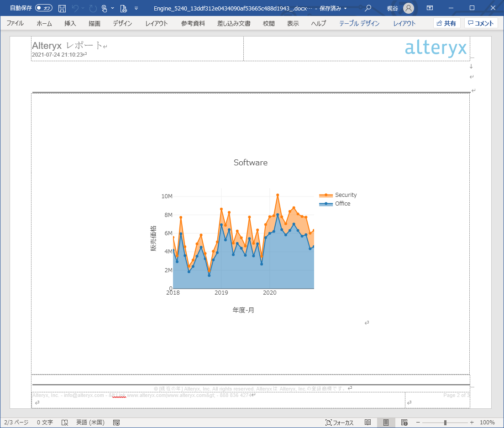This screenshot has height=428, width=504.
Task: Click the touch/mouse mode icon
Action: click(104, 8)
